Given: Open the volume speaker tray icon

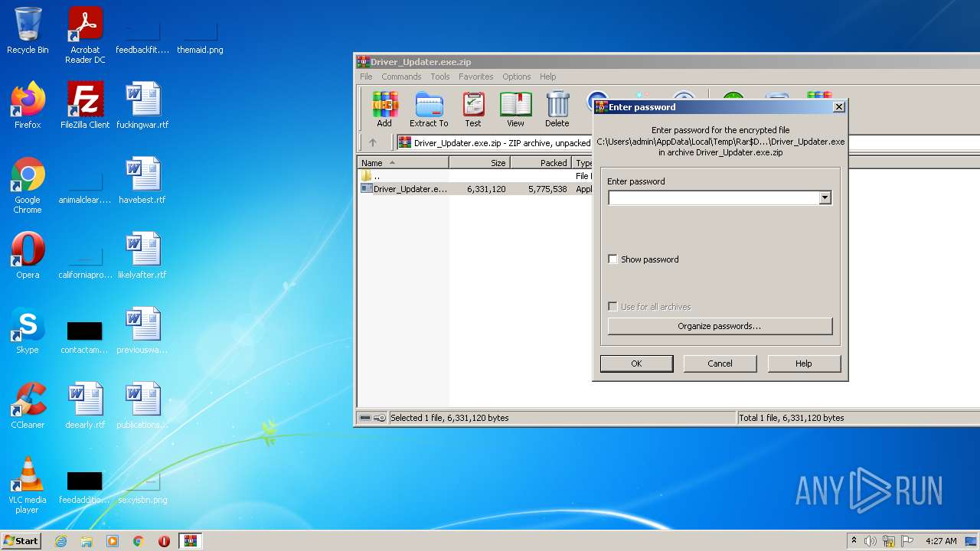Looking at the screenshot, I should pos(871,541).
